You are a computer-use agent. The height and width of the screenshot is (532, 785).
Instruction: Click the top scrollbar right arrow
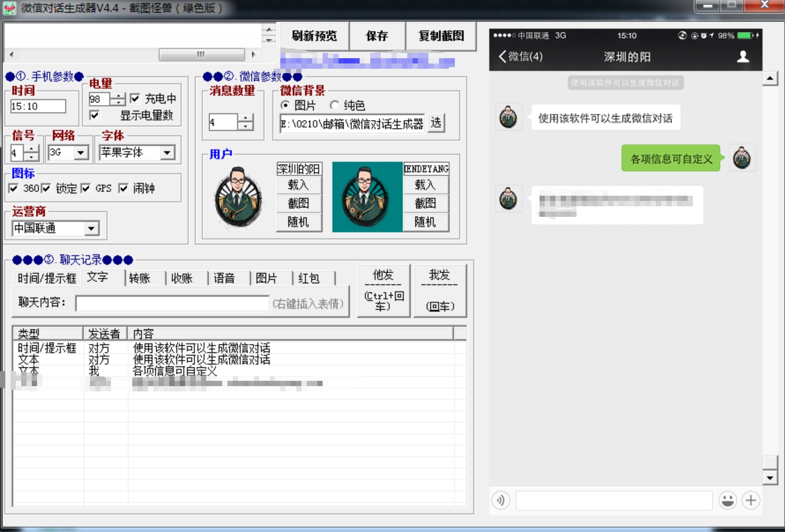coord(253,55)
